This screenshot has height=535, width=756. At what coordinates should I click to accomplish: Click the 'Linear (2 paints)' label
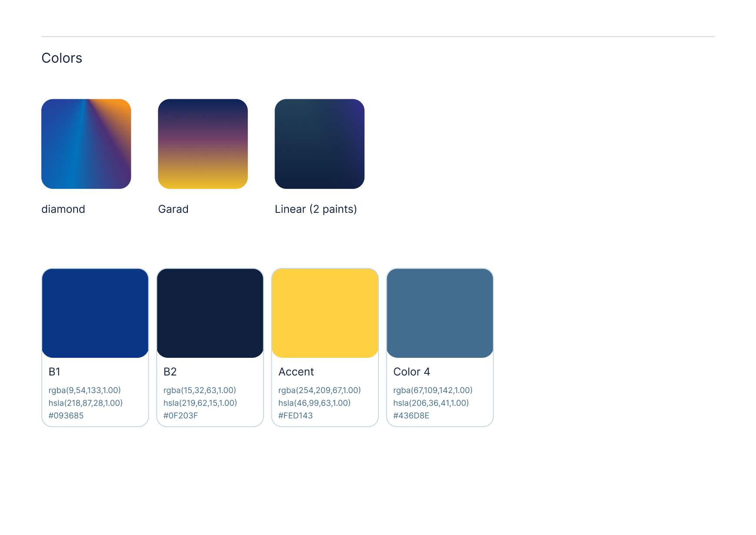pyautogui.click(x=315, y=209)
